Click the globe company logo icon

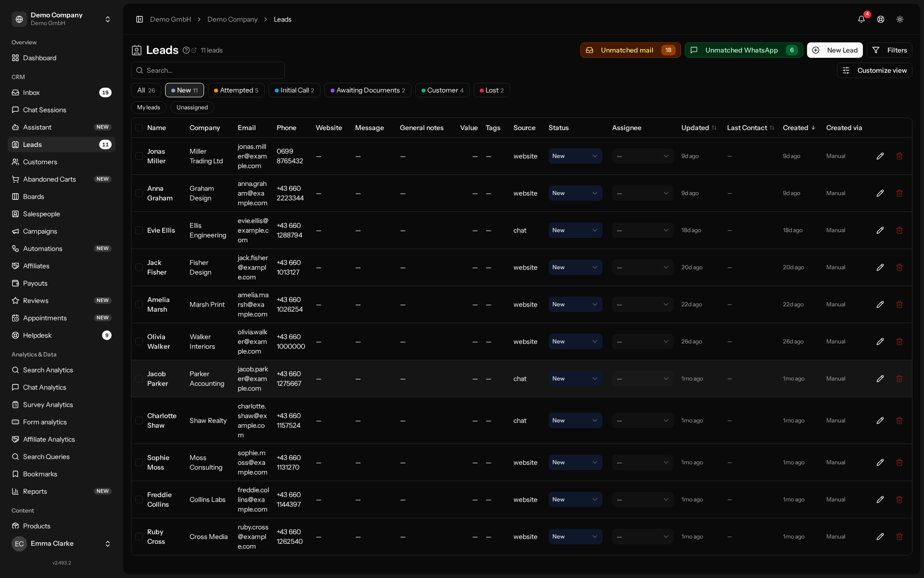19,19
